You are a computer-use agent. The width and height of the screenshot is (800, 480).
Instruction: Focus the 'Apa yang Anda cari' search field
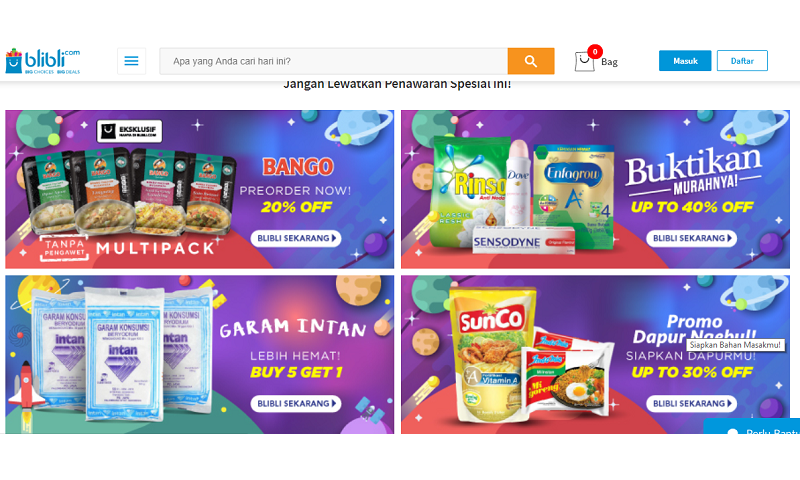(334, 61)
